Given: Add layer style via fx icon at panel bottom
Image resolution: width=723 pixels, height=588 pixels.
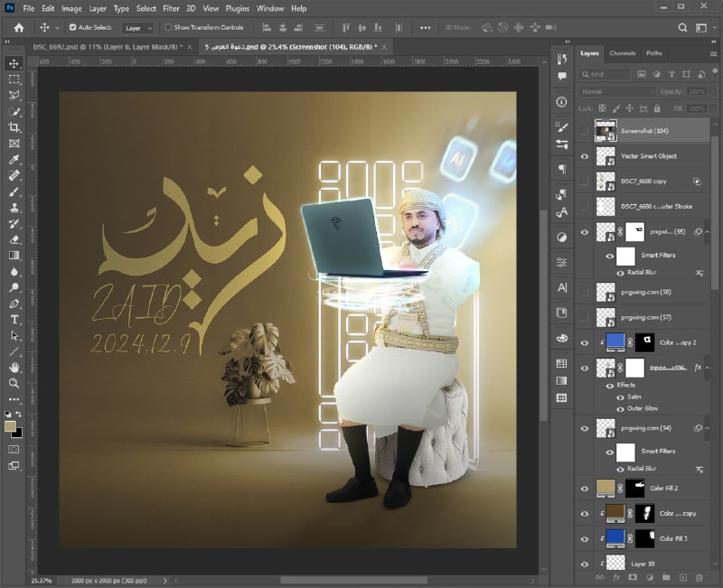Looking at the screenshot, I should 616,577.
